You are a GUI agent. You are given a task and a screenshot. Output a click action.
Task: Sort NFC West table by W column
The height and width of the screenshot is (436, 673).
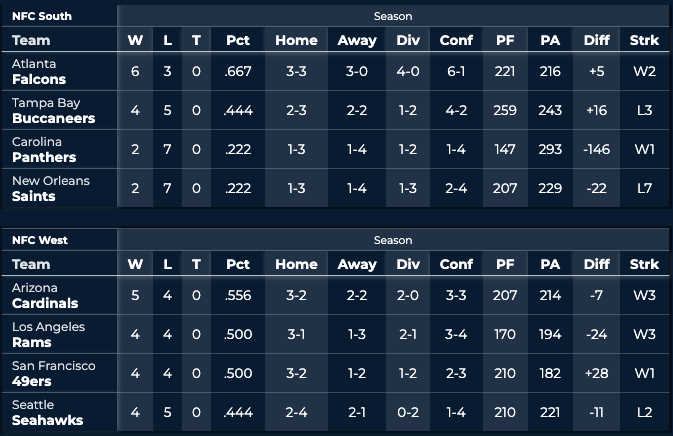[x=135, y=264]
